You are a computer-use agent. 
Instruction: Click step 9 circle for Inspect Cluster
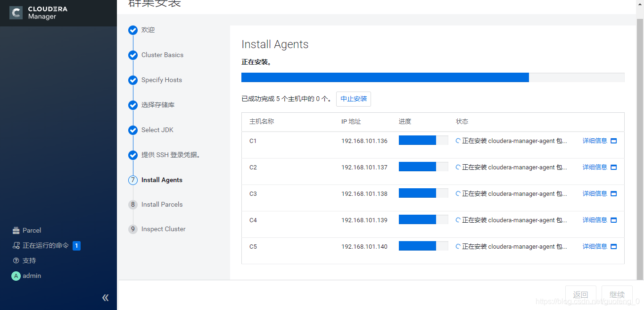[x=133, y=229]
